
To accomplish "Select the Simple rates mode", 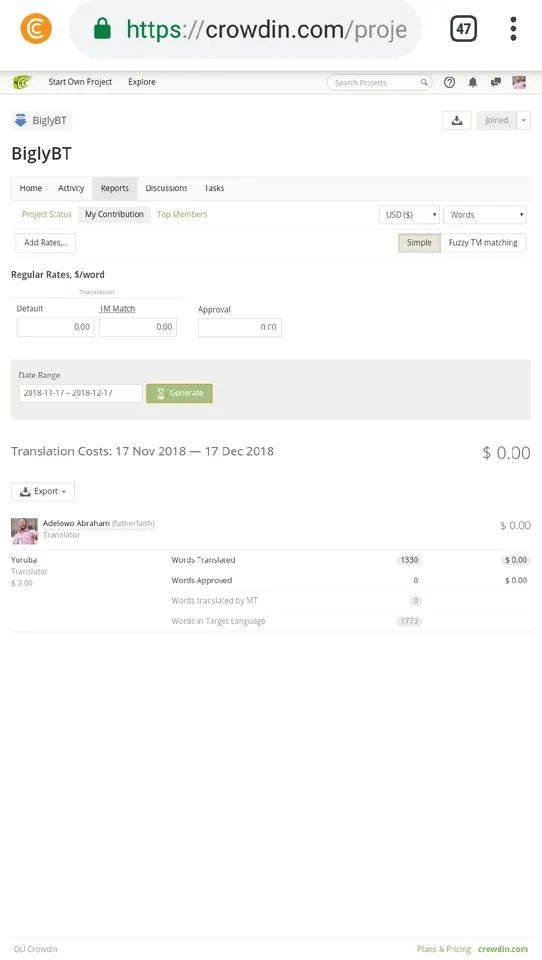I will pos(420,243).
